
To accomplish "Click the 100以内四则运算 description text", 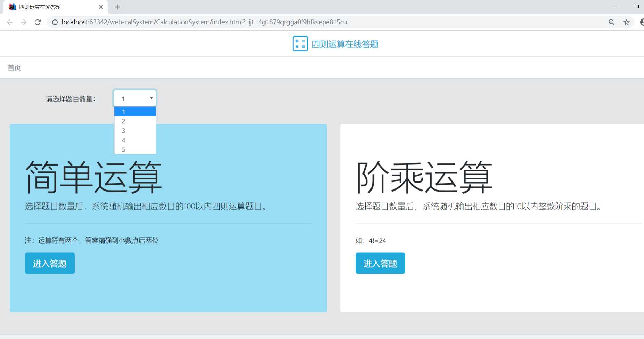I will (146, 207).
